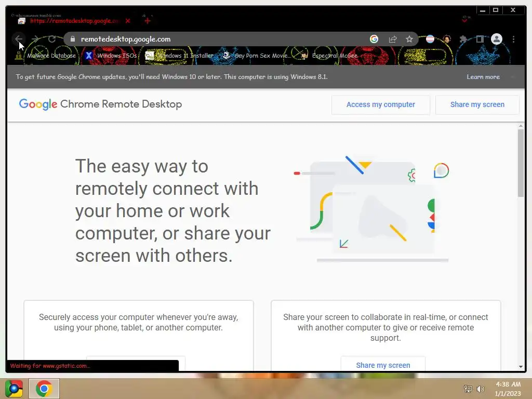Click the Google Chrome Remote Desktop logo
This screenshot has width=532, height=399.
point(100,104)
